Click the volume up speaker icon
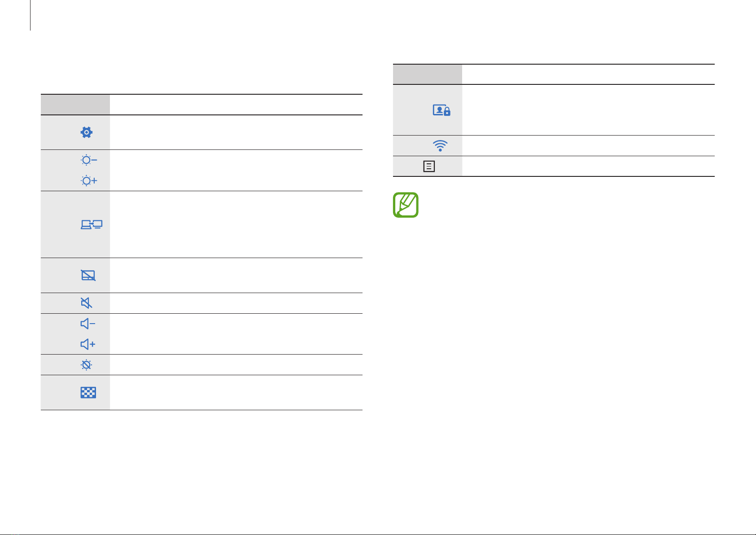This screenshot has height=535, width=756. click(88, 344)
